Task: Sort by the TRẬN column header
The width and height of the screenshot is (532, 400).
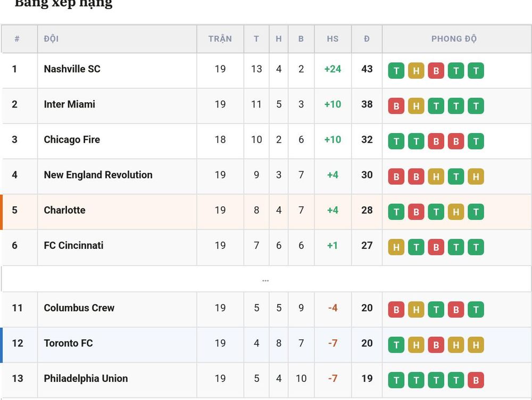Action: pos(220,39)
